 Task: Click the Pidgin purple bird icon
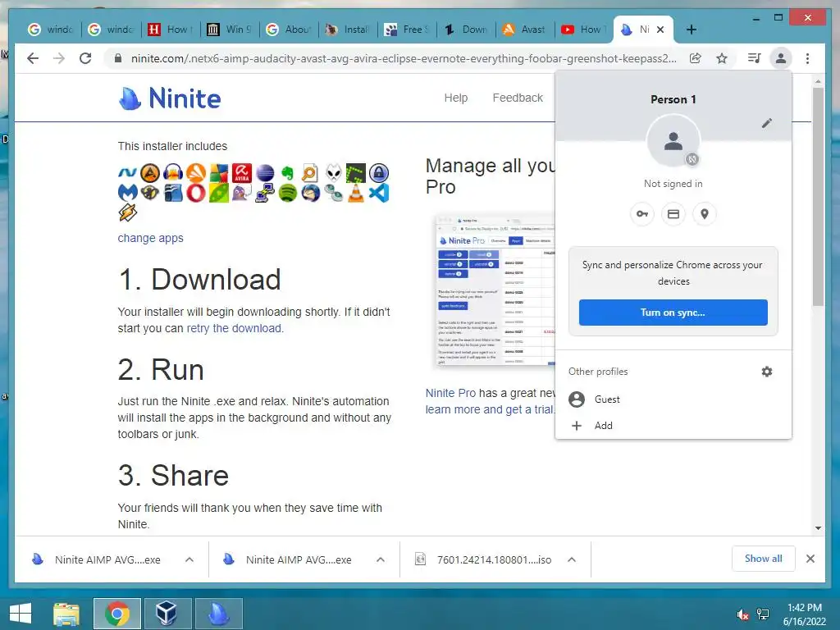coord(242,193)
